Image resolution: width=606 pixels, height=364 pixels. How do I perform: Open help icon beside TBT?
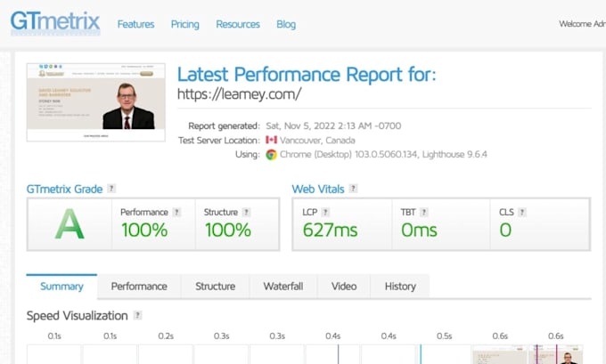[x=423, y=212]
